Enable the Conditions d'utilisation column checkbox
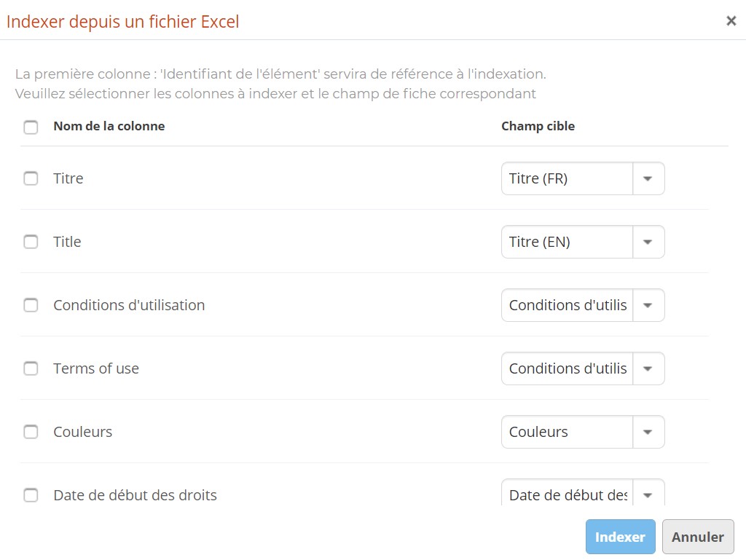The height and width of the screenshot is (560, 746). 31,304
